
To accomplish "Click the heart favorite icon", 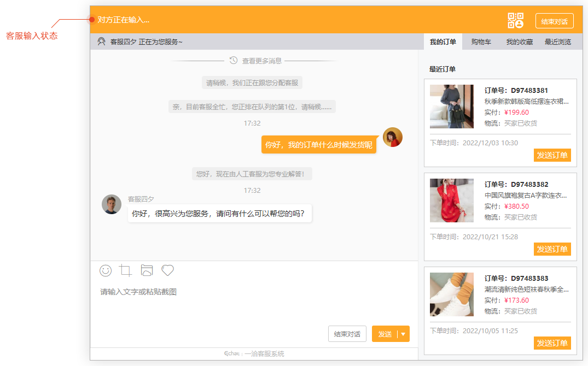I will (x=167, y=270).
